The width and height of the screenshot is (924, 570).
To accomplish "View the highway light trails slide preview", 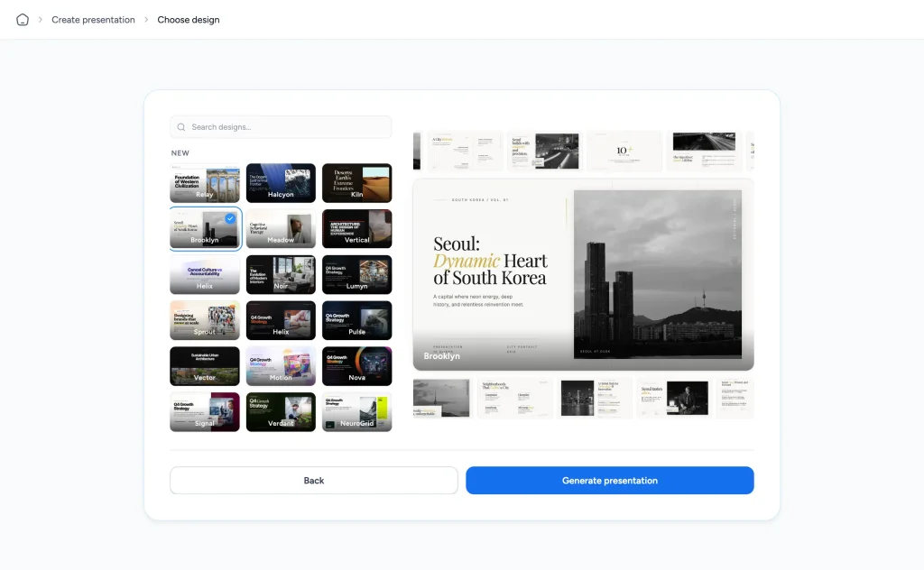I will point(704,152).
